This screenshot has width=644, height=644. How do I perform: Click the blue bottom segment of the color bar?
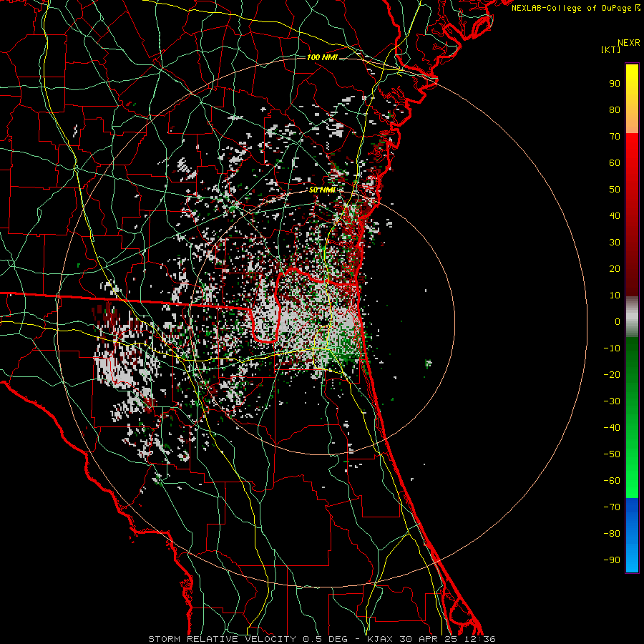632,535
